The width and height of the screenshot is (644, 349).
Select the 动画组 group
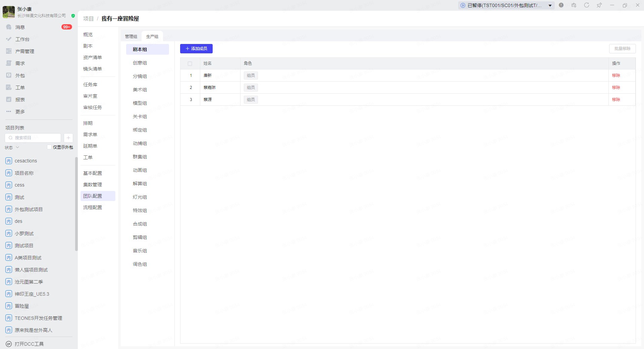point(148,170)
